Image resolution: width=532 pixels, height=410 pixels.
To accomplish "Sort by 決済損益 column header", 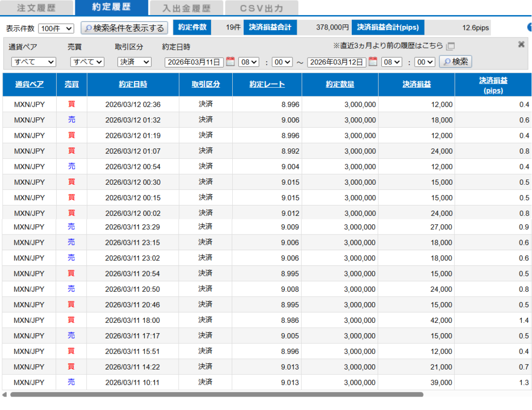I will click(416, 85).
